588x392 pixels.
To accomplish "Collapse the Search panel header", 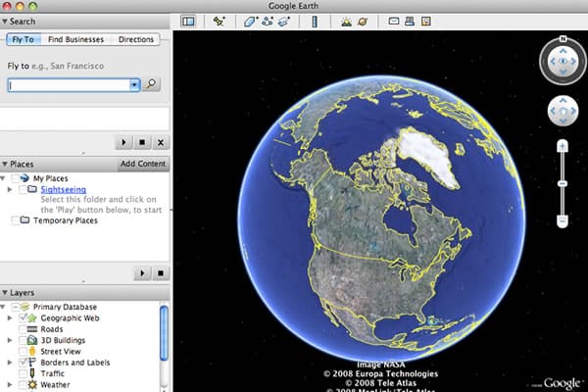I will [x=5, y=21].
